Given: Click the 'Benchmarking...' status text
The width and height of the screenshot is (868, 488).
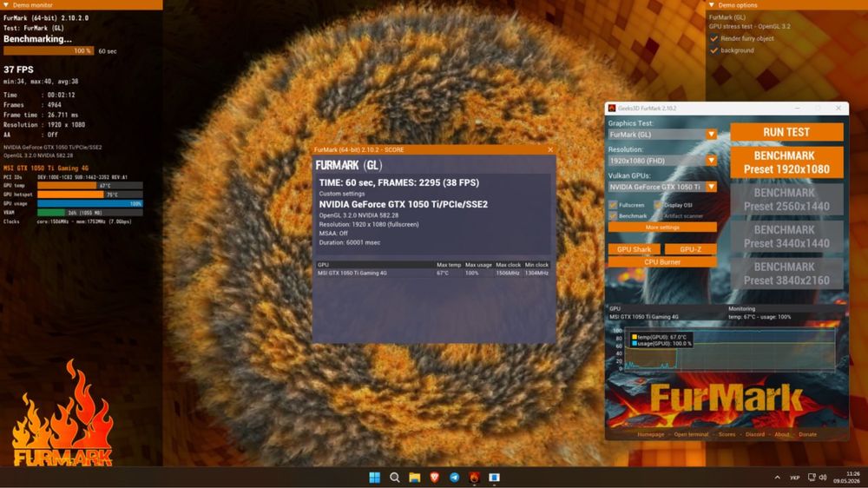Looking at the screenshot, I should [x=37, y=39].
